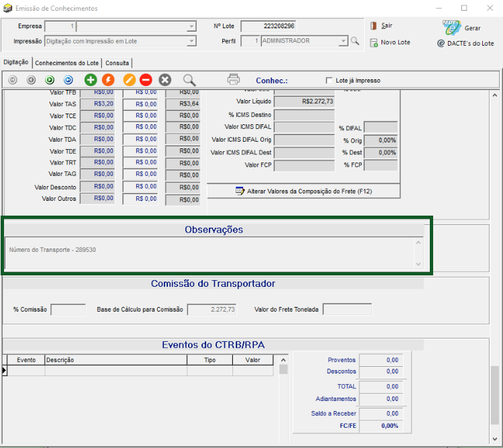
Task: Click the orange lightning bolt icon
Action: [x=107, y=80]
